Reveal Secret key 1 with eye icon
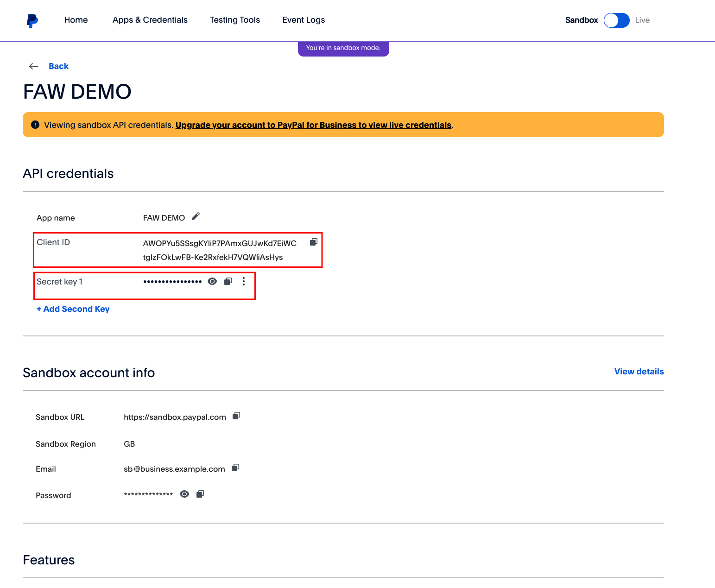 pyautogui.click(x=212, y=281)
